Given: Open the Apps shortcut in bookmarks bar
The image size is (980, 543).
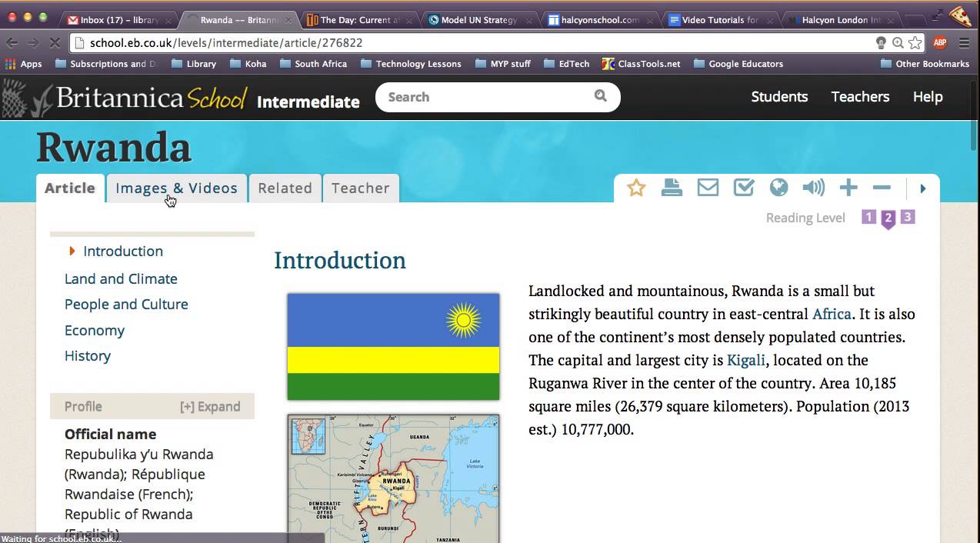Looking at the screenshot, I should (x=24, y=64).
